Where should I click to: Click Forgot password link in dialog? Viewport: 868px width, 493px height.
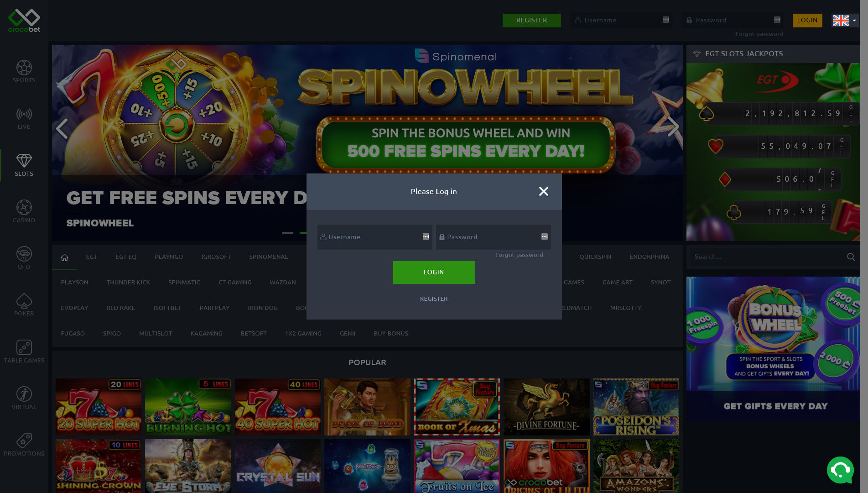coord(519,255)
